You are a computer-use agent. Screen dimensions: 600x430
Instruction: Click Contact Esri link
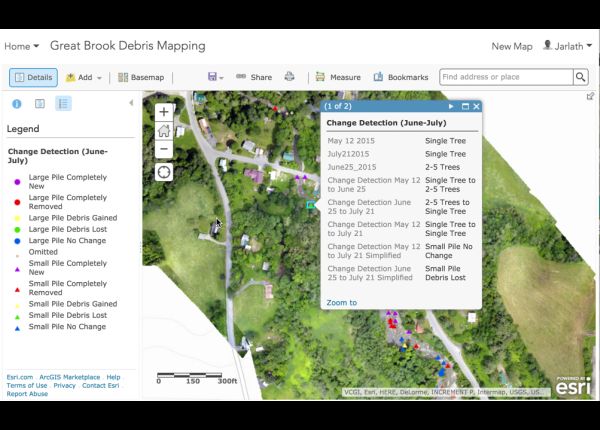[101, 386]
